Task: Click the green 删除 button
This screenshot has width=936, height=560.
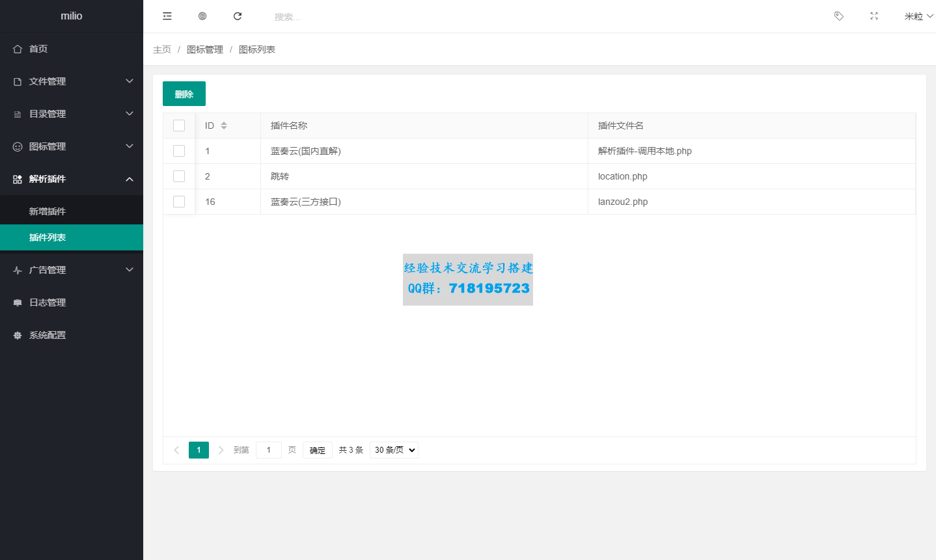Action: click(x=184, y=94)
